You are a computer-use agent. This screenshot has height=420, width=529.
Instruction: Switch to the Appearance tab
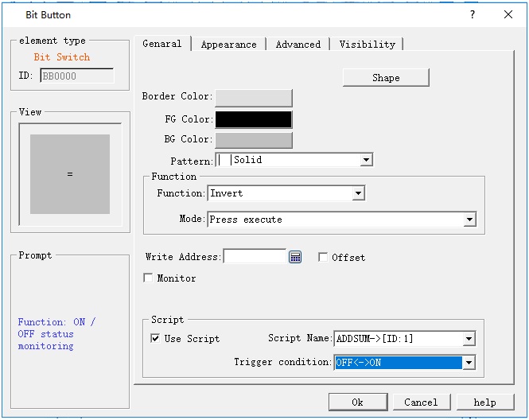tap(228, 45)
